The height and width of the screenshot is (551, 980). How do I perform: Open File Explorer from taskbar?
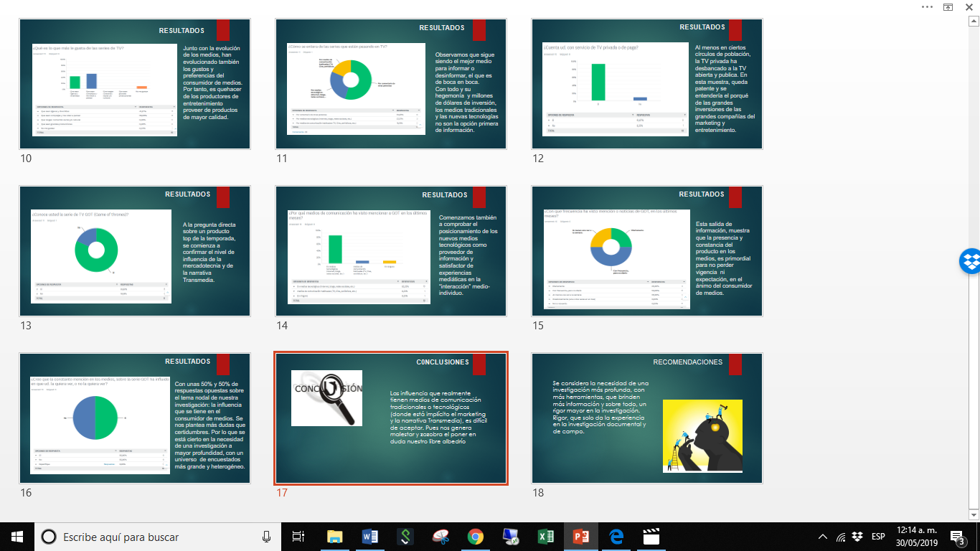[x=335, y=537]
